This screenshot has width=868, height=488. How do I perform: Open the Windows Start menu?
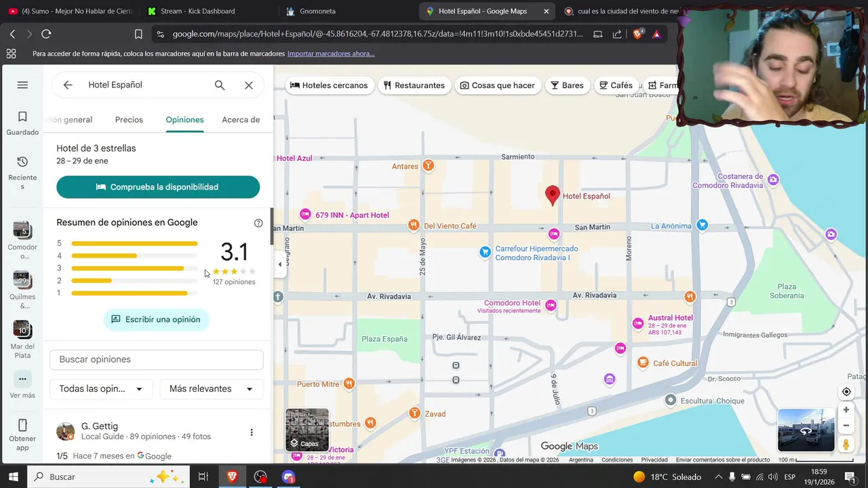[x=13, y=476]
